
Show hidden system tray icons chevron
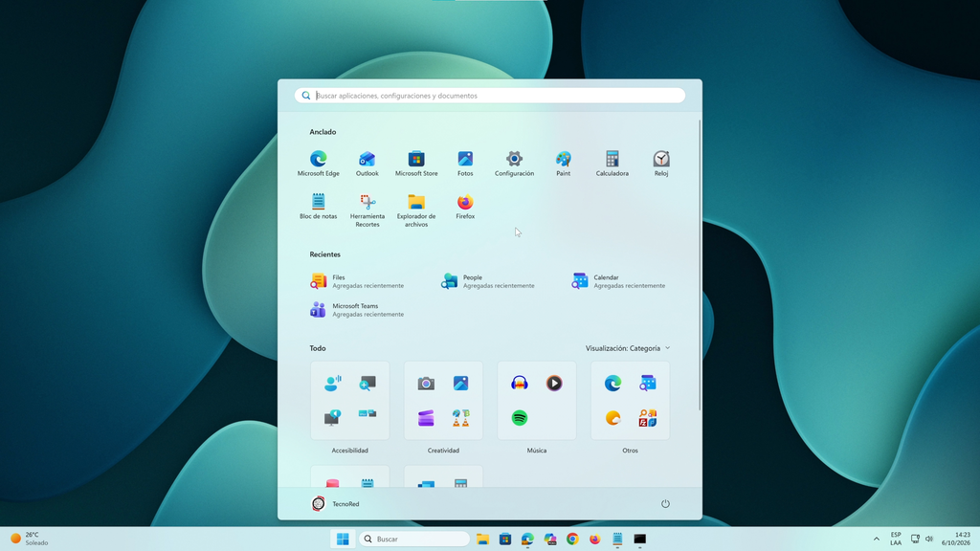(x=877, y=540)
